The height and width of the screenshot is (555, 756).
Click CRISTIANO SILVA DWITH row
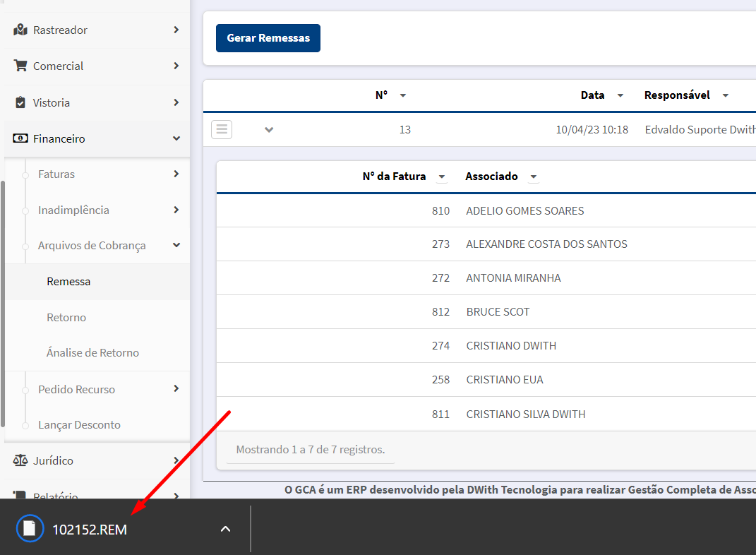tap(486, 414)
